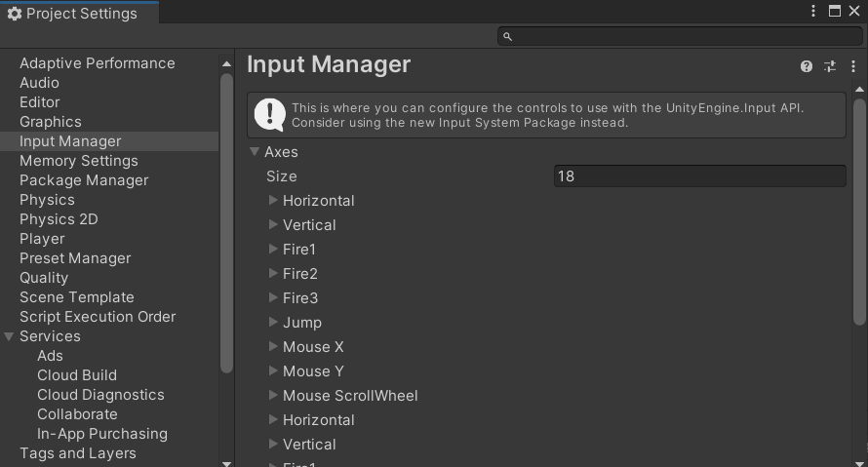Select the Project Settings tab
The image size is (868, 467).
[79, 14]
